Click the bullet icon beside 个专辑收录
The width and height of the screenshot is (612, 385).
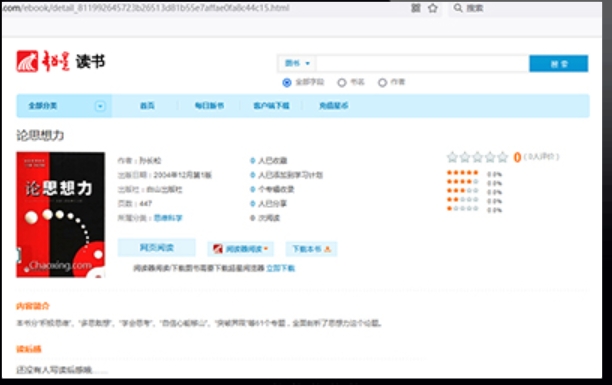tap(253, 189)
